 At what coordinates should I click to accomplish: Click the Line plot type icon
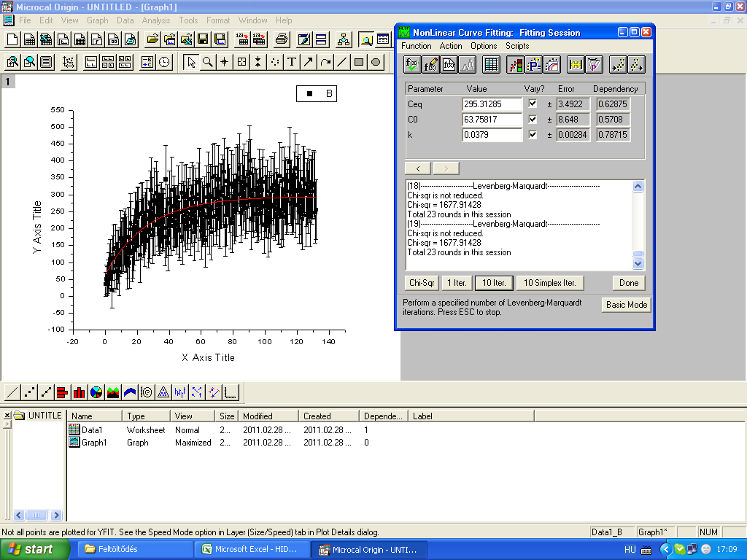click(x=12, y=392)
